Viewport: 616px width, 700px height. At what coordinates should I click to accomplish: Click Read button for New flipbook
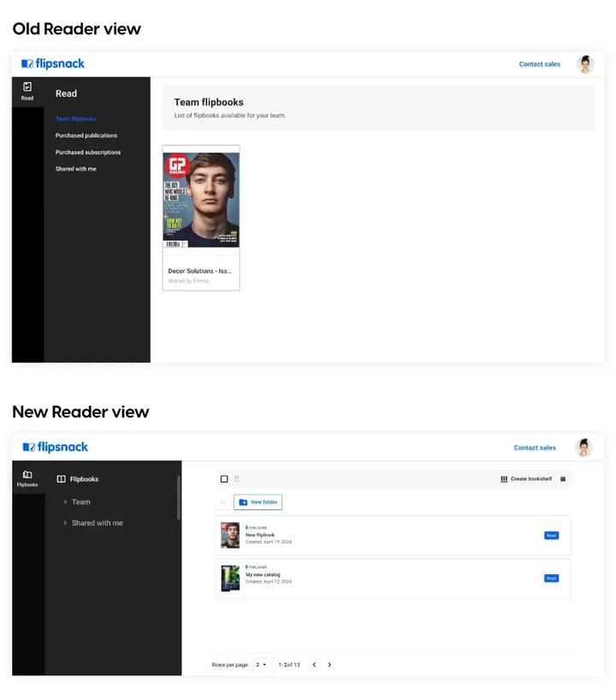(551, 535)
